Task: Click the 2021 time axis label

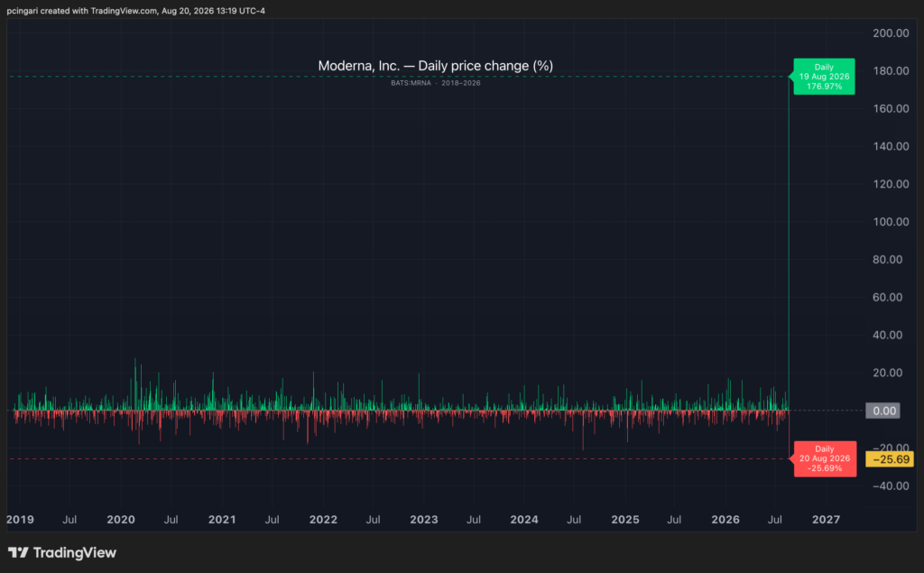Action: click(222, 520)
